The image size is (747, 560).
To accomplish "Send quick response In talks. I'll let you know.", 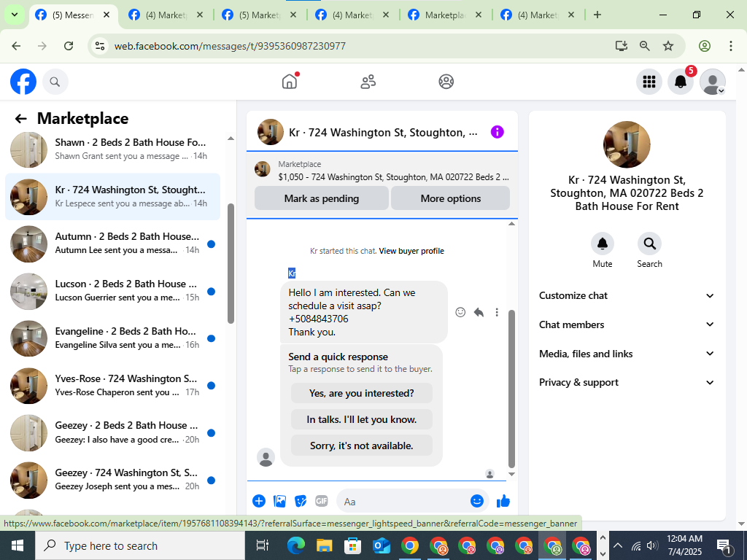I will tap(362, 419).
